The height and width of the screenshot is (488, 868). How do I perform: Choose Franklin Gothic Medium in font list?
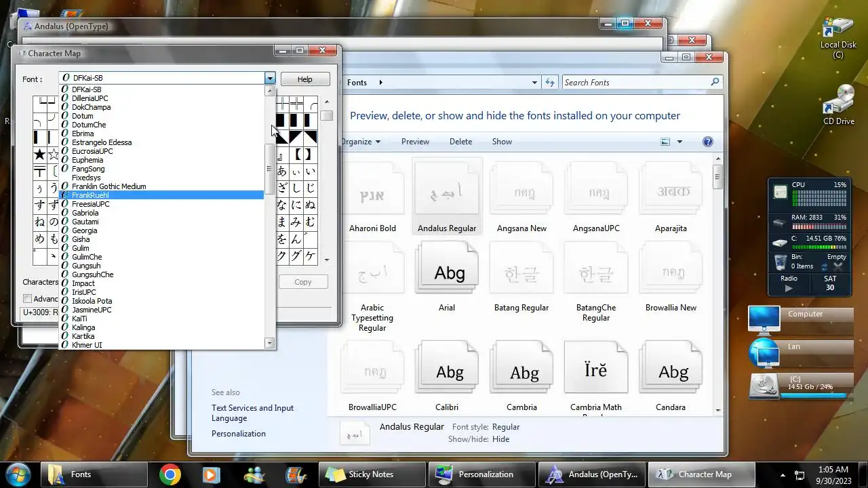click(x=161, y=186)
